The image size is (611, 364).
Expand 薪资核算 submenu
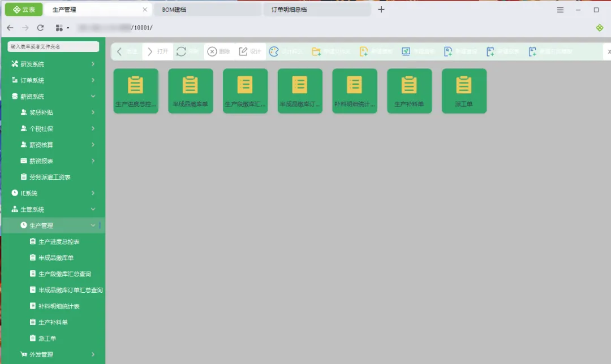53,145
